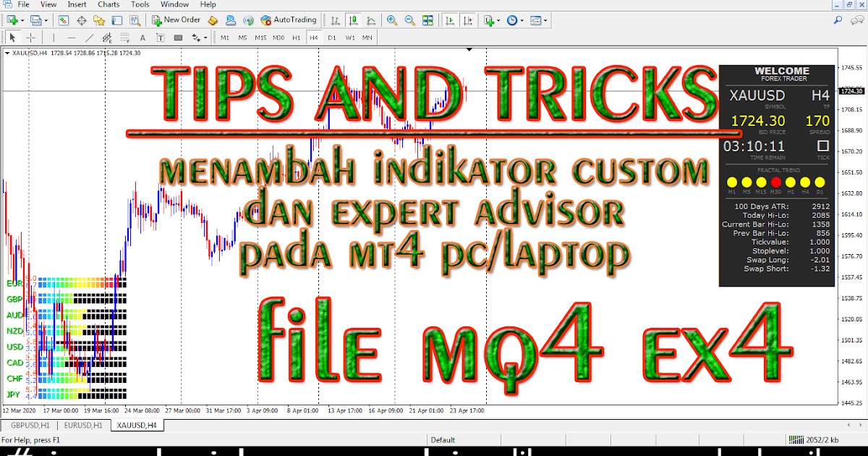Screen dimensions: 868x456
Task: Open the Indicators list dropdown arrow
Action: [x=498, y=21]
